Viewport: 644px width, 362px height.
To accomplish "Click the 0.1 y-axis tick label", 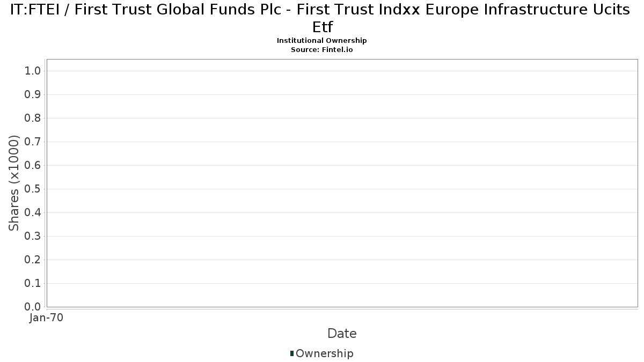I will [33, 284].
